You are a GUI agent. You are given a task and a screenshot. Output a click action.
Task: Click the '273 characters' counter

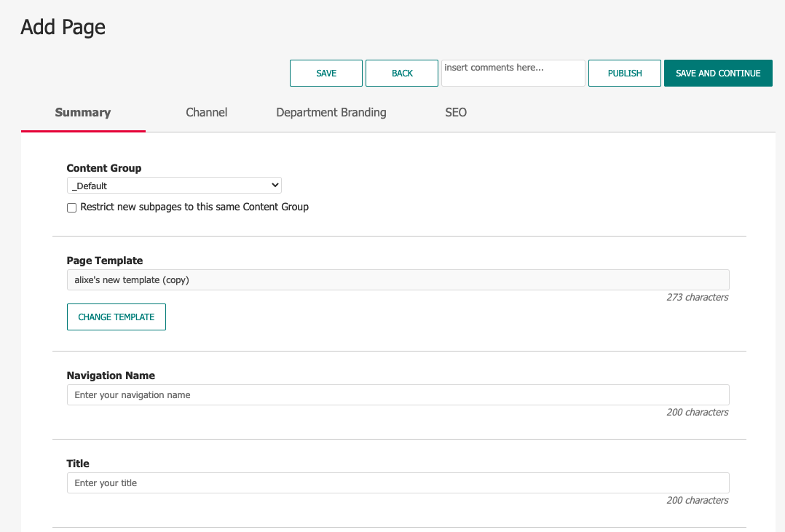click(697, 297)
